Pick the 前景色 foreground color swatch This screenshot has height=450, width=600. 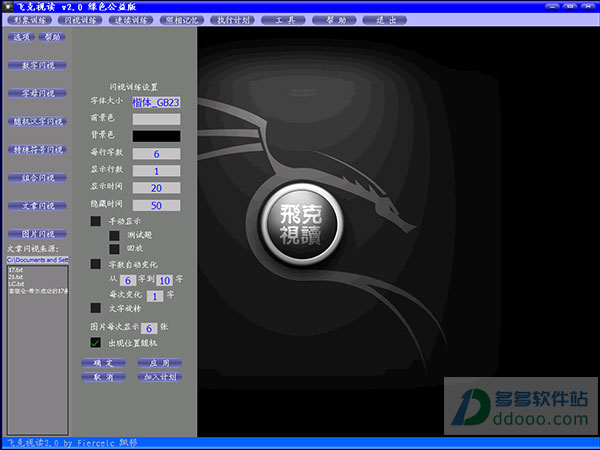point(156,119)
